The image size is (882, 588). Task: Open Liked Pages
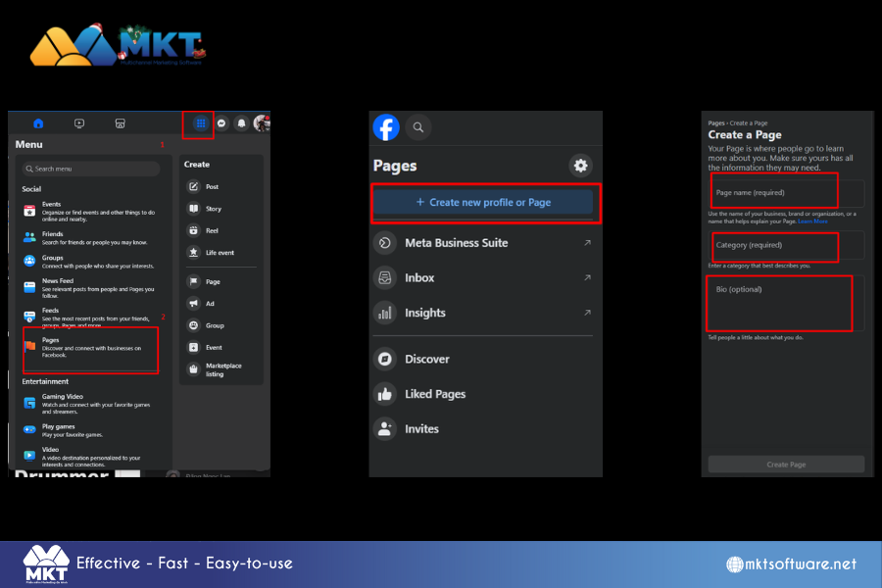(x=483, y=394)
